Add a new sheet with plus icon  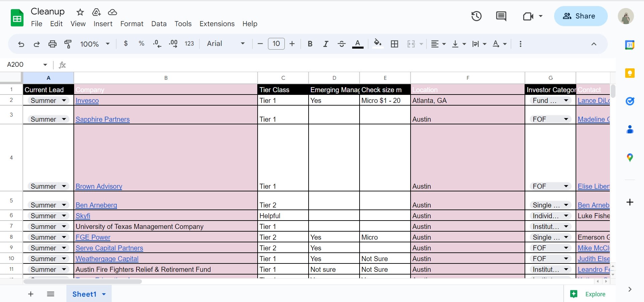tap(31, 294)
